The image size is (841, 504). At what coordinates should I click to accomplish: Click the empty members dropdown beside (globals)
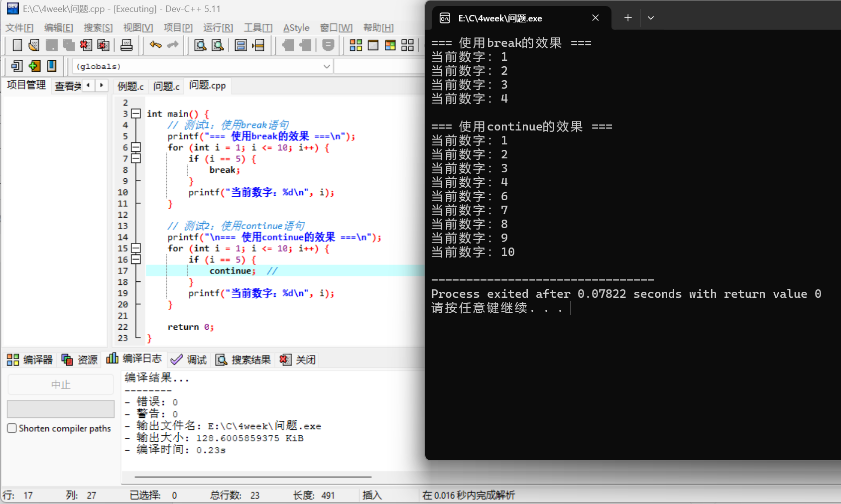pyautogui.click(x=379, y=66)
